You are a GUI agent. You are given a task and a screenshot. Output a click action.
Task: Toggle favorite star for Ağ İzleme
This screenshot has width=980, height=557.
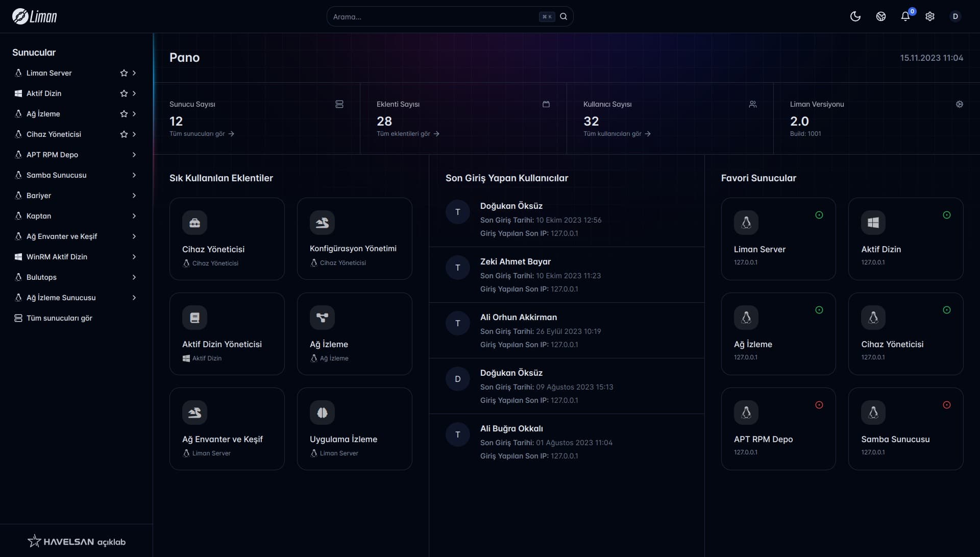(124, 114)
